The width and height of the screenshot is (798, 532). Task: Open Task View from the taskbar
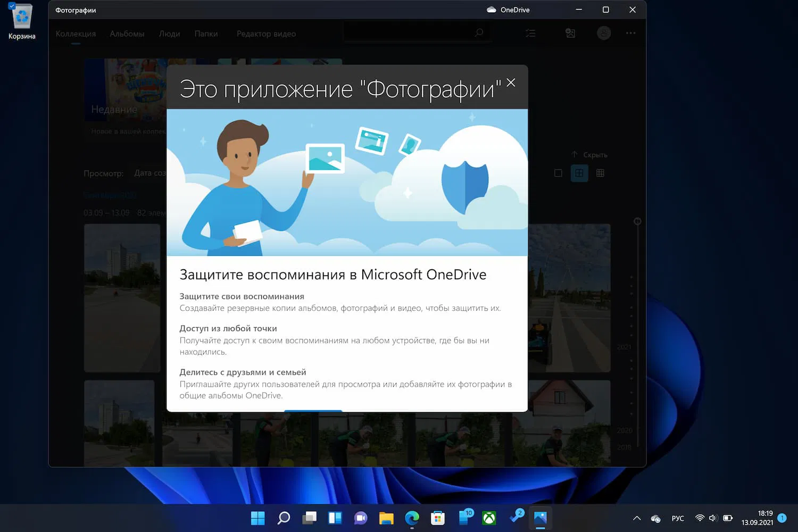[310, 518]
